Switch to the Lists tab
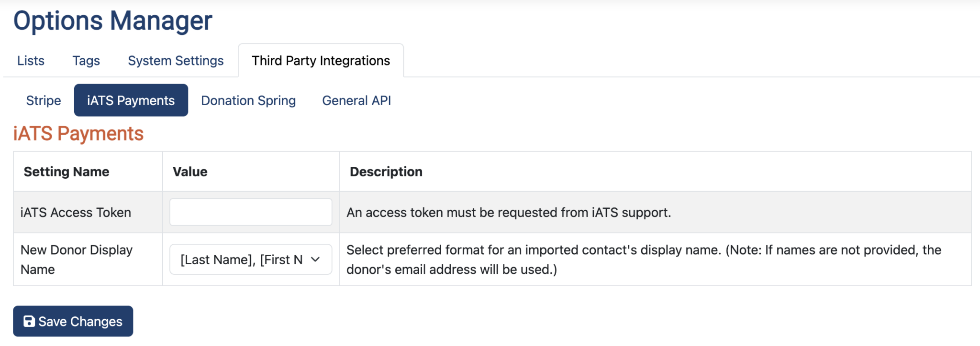Image resolution: width=980 pixels, height=346 pixels. click(30, 60)
